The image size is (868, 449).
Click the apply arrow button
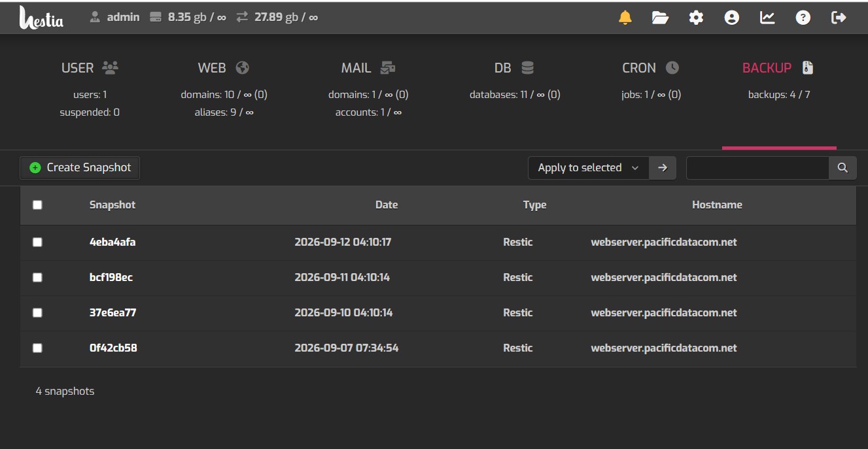[663, 168]
